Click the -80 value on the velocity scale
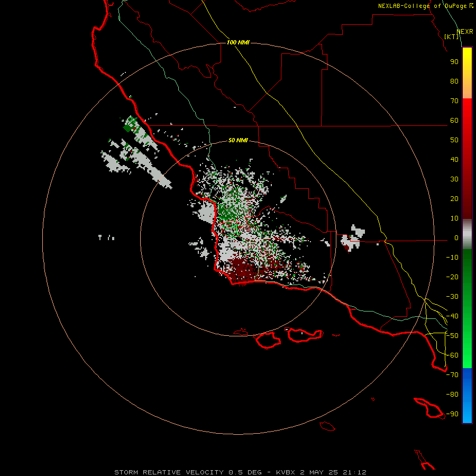476x476 pixels. click(x=452, y=395)
